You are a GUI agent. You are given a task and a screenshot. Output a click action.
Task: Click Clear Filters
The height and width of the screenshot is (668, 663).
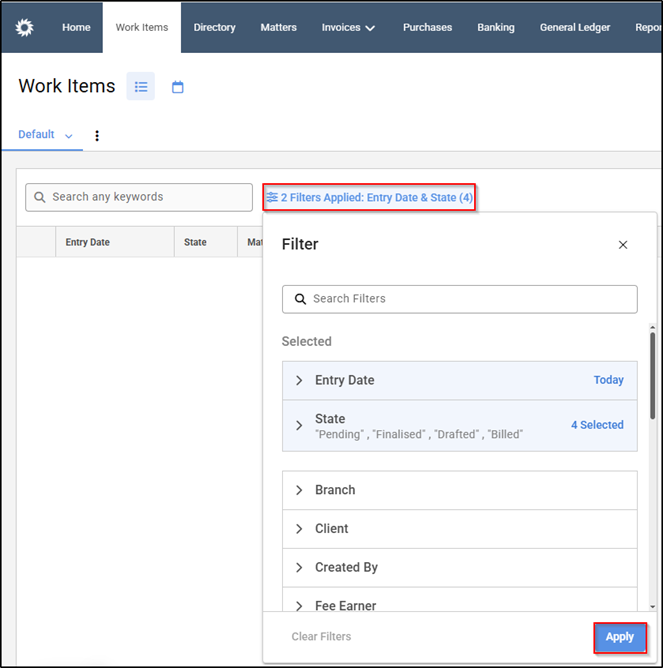coord(321,636)
